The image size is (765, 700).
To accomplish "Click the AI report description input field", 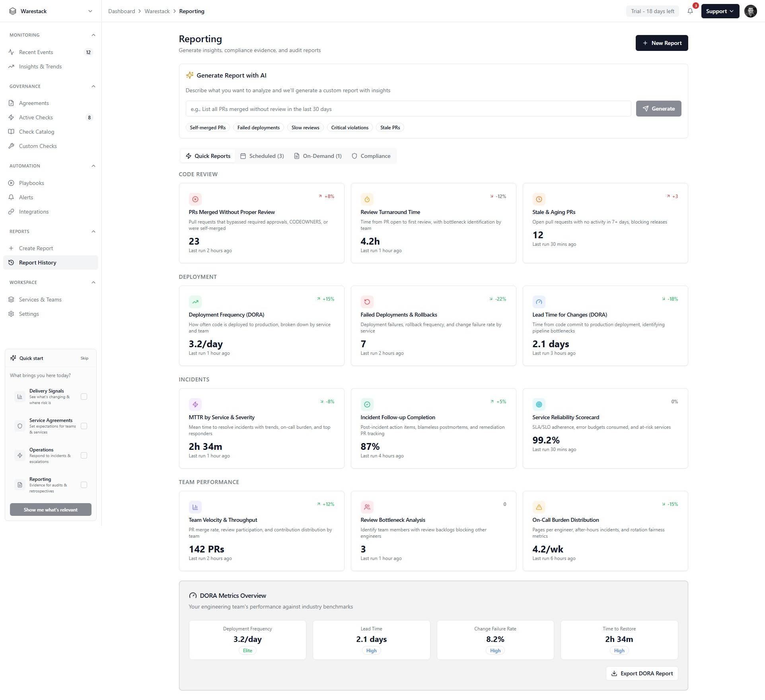I will [x=407, y=109].
